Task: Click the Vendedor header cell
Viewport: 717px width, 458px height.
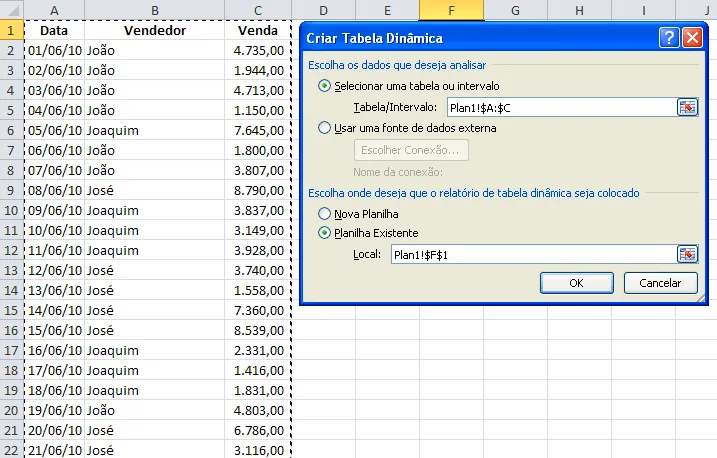Action: coord(155,30)
